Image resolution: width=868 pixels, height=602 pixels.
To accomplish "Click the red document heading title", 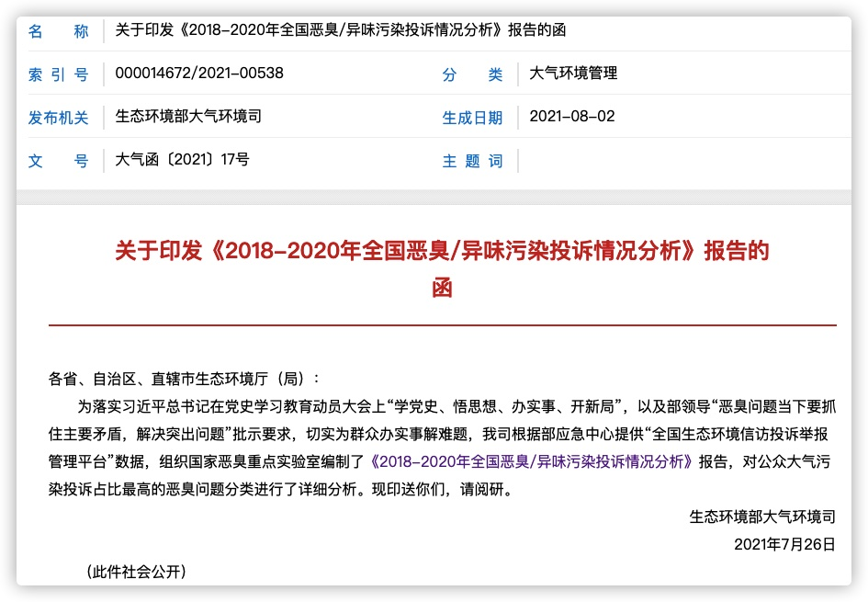I will [x=442, y=252].
